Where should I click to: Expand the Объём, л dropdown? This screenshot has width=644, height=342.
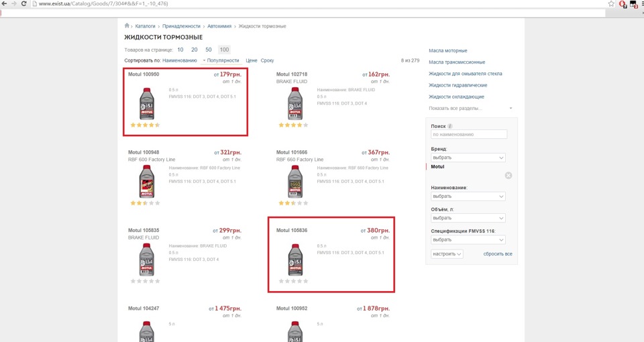pos(468,218)
